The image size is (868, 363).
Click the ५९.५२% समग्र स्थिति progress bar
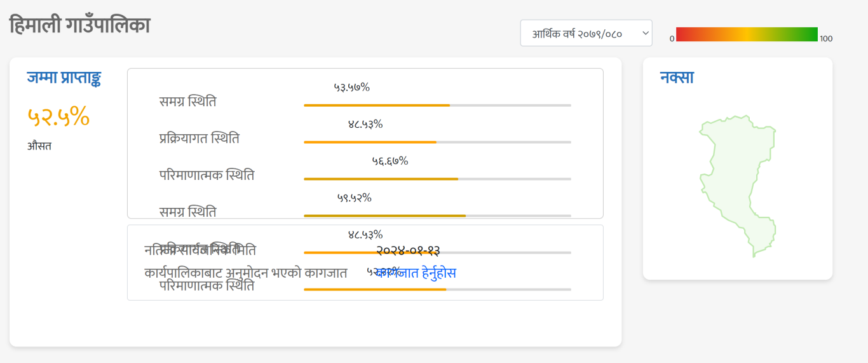click(x=437, y=216)
